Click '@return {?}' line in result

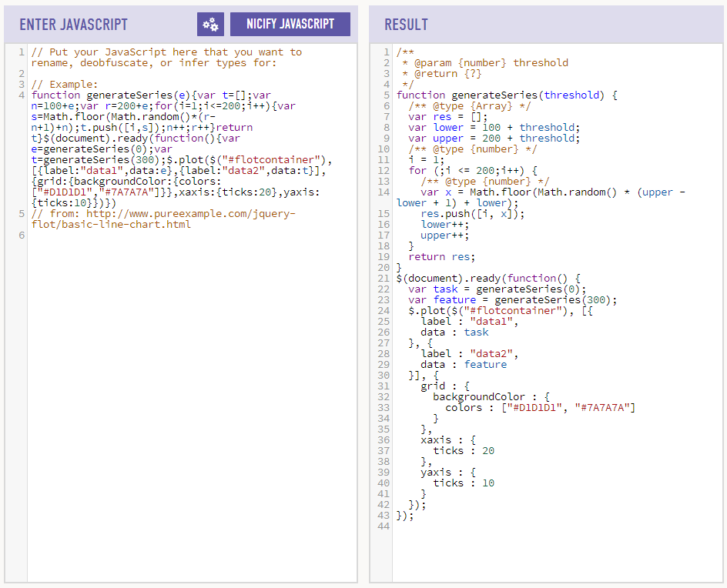[x=448, y=73]
